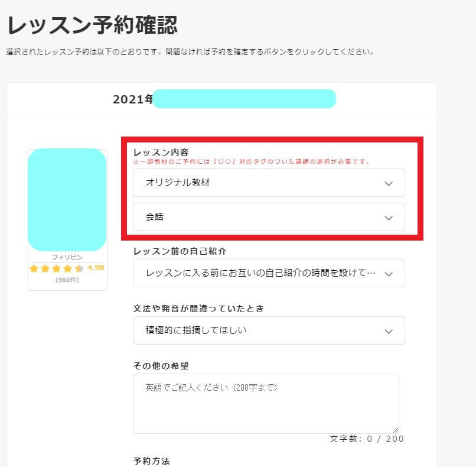Click the half-filled fifth rating star
Screen dimensions: 476x467
coord(79,268)
